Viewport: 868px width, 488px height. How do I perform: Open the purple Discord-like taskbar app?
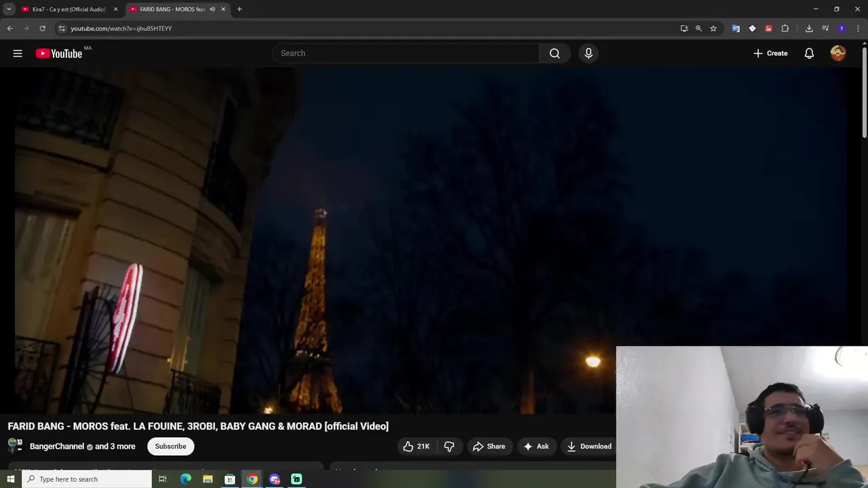coord(275,479)
